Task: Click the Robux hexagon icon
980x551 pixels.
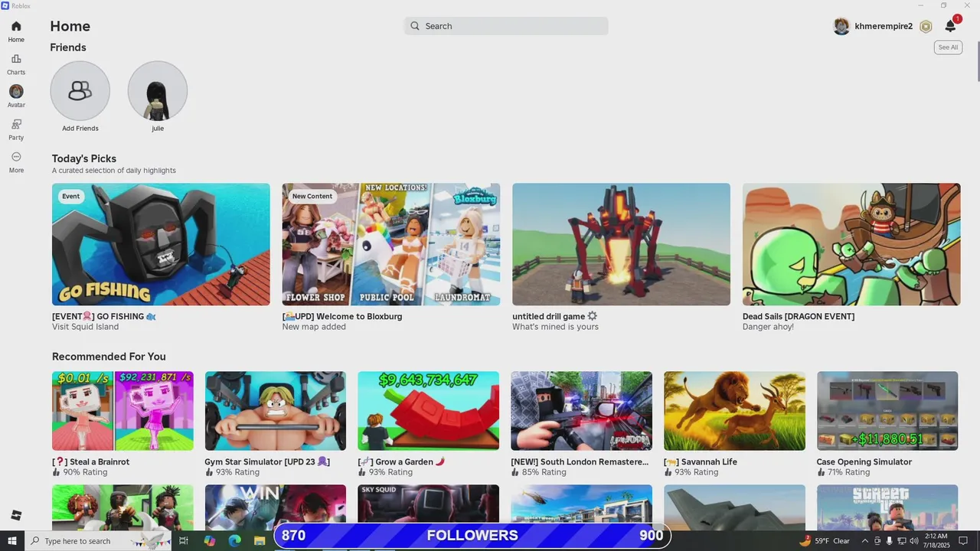Action: 926,26
